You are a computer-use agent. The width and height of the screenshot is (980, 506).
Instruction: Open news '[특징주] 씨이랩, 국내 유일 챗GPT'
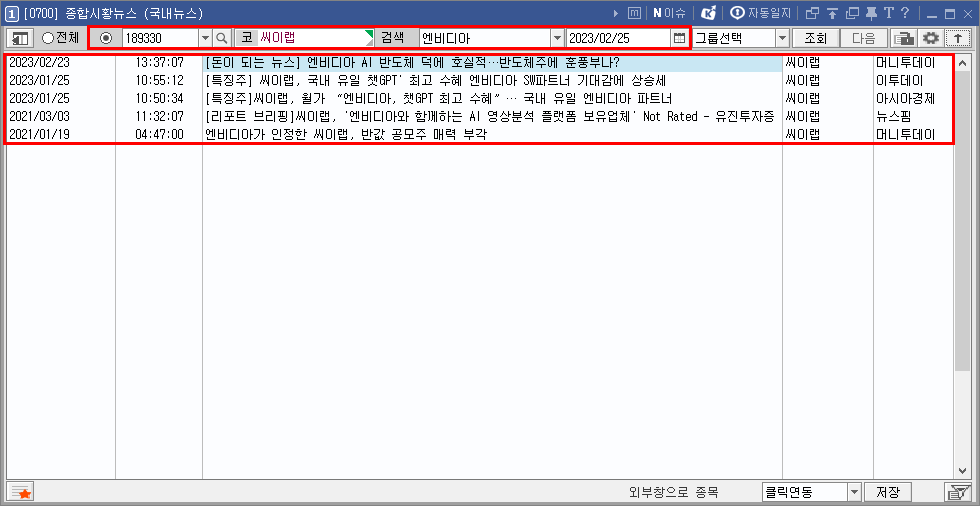pos(437,81)
